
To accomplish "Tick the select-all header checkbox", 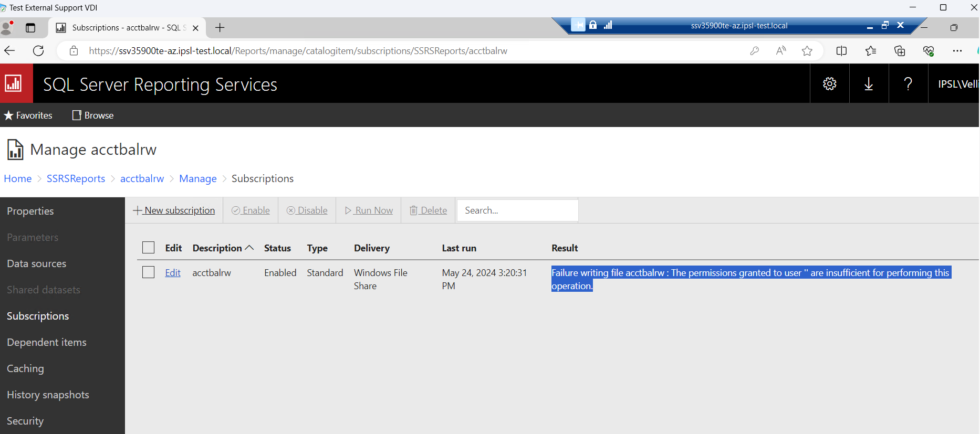I will [x=149, y=248].
